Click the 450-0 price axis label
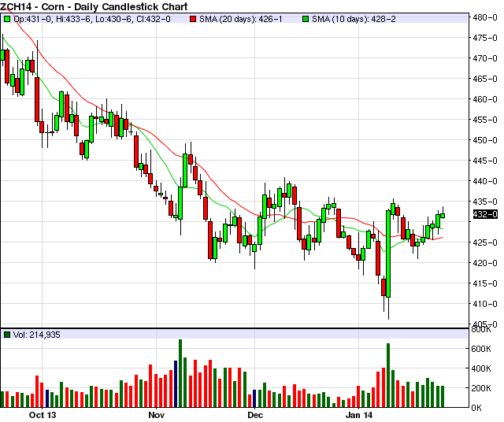504x422 pixels. tap(485, 140)
